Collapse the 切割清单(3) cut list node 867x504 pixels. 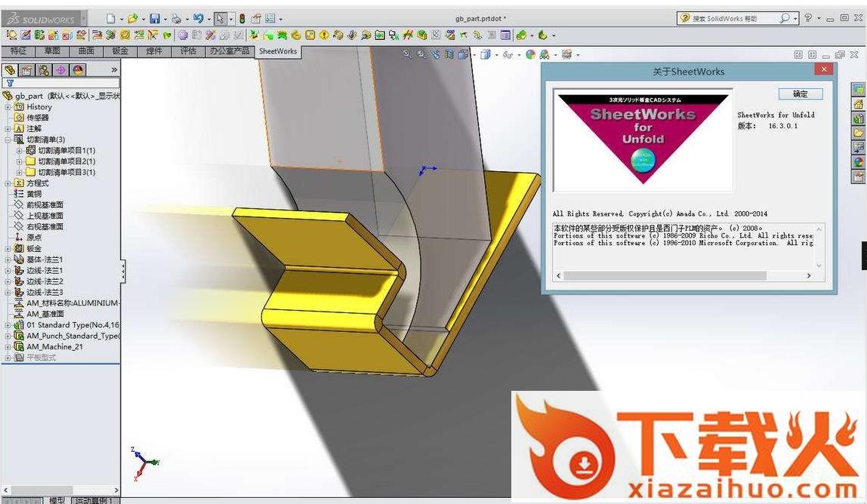point(8,140)
